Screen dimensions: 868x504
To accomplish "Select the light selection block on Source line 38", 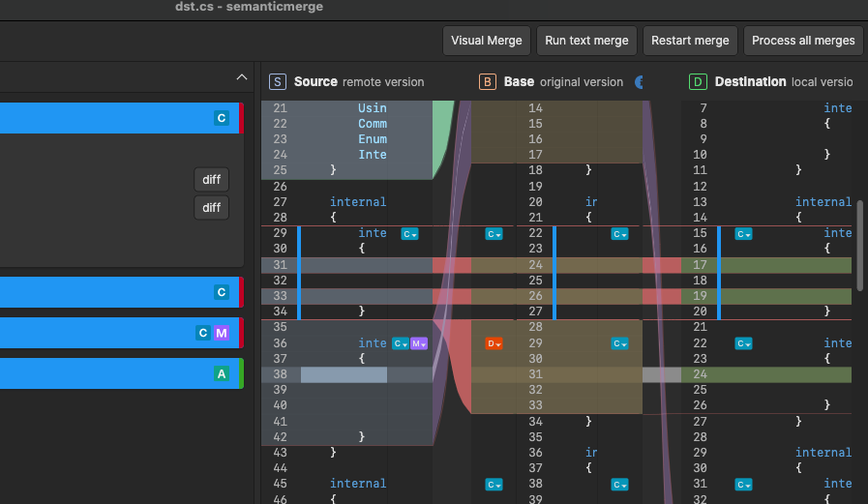I will click(344, 374).
